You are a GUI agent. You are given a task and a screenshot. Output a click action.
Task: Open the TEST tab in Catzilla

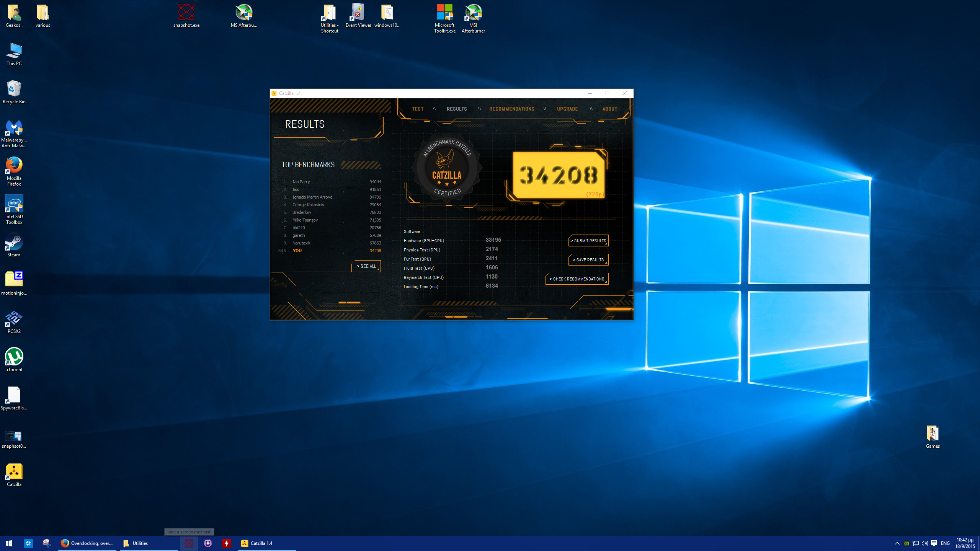418,109
